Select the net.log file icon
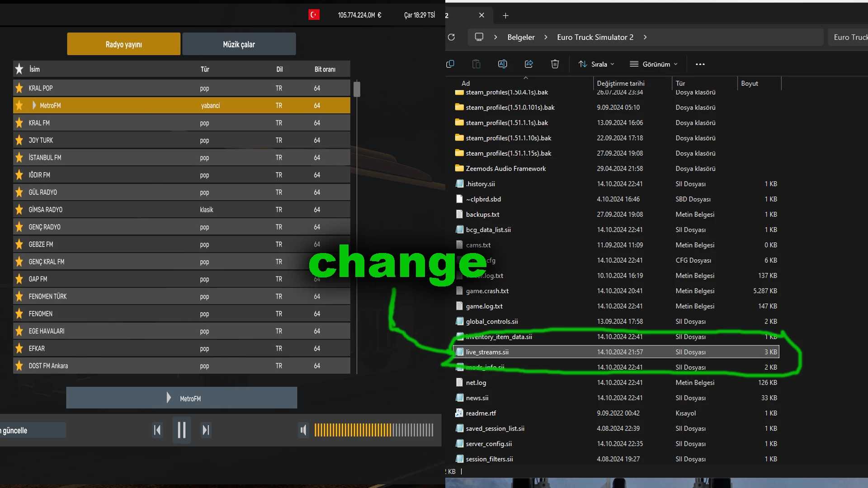Viewport: 868px width, 488px height. click(x=459, y=383)
